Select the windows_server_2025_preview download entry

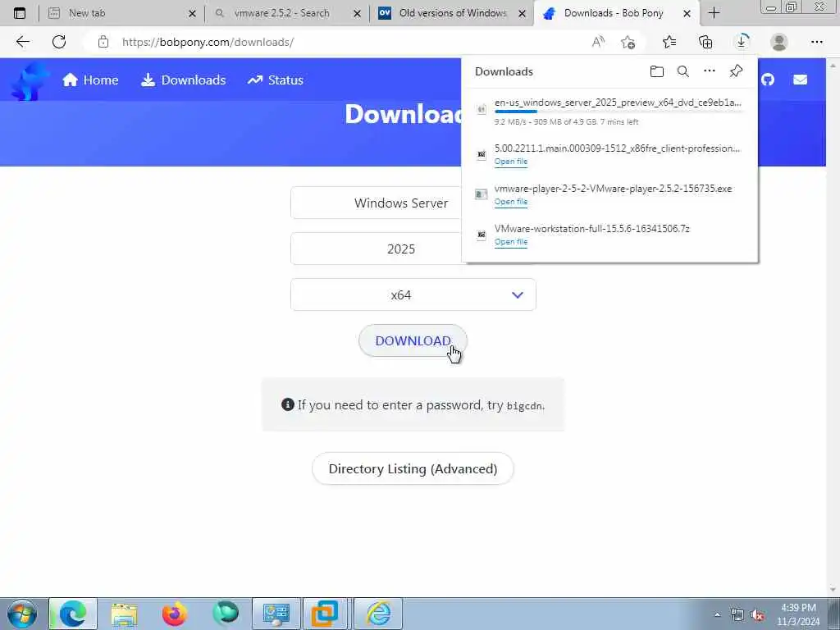coord(609,112)
